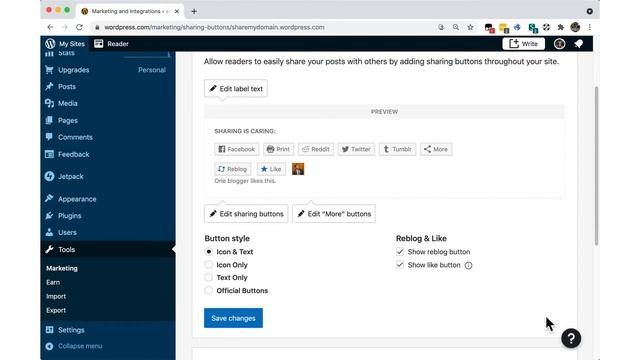Image resolution: width=640 pixels, height=360 pixels.
Task: Click the Write button in top bar
Action: click(524, 44)
